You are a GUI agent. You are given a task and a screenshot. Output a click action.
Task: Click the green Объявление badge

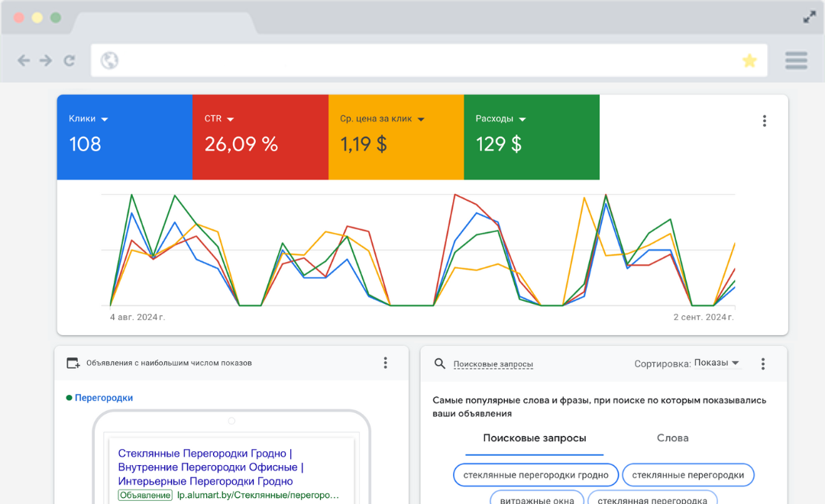[x=145, y=495]
